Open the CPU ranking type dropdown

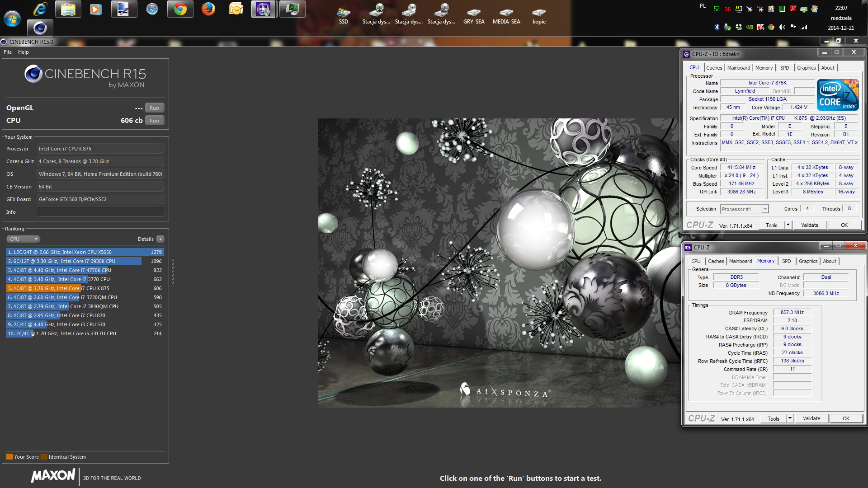(24, 239)
